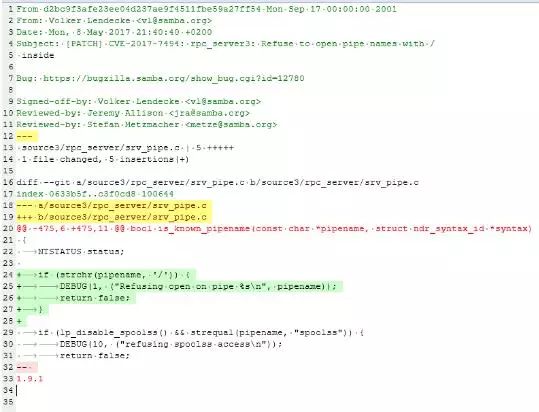Click the Signed-off-by Volker Lendecke line
Viewport: 539px width, 412px height.
[139, 102]
